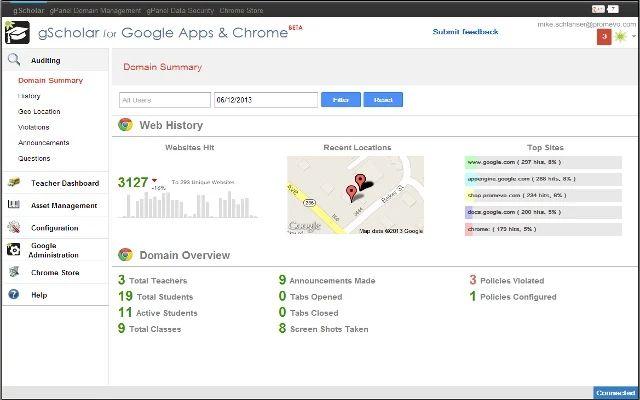Image resolution: width=640 pixels, height=400 pixels.
Task: Select Domain Summary in sidebar
Action: [x=51, y=80]
